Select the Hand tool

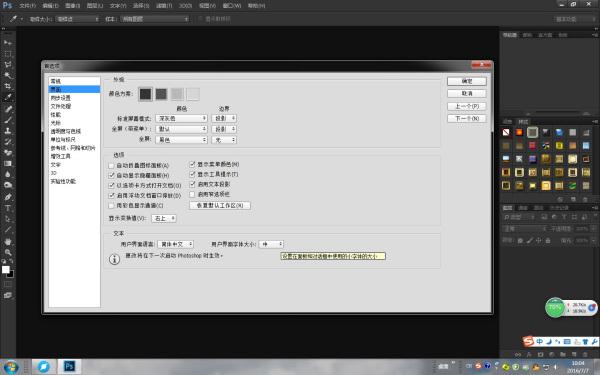8,242
